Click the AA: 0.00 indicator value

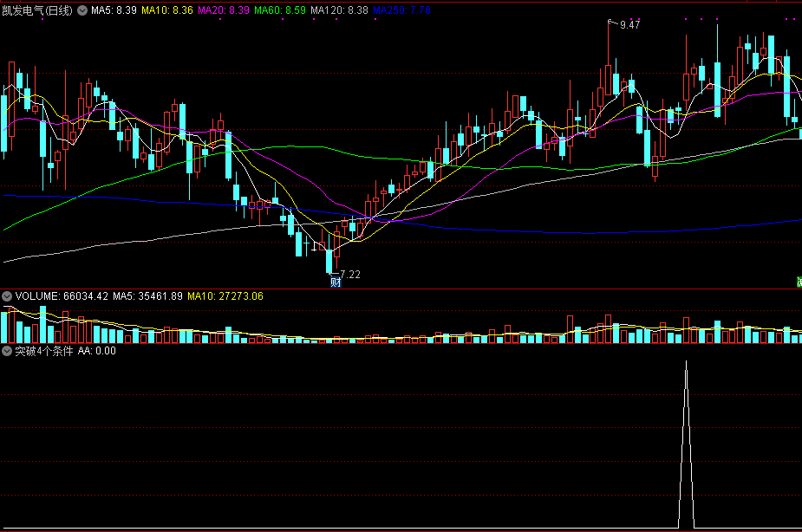pyautogui.click(x=96, y=351)
